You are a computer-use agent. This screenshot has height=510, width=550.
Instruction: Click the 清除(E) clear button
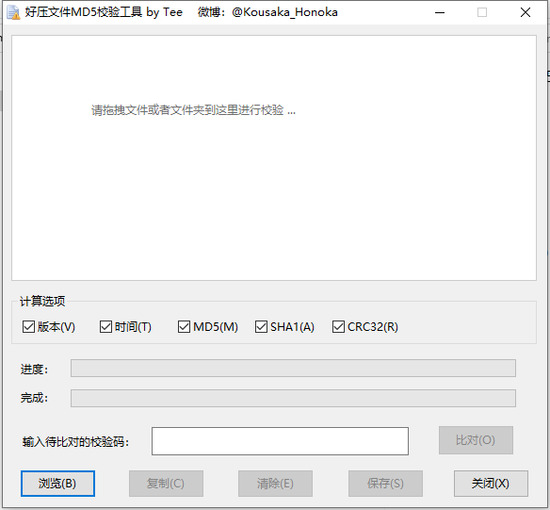[x=275, y=483]
